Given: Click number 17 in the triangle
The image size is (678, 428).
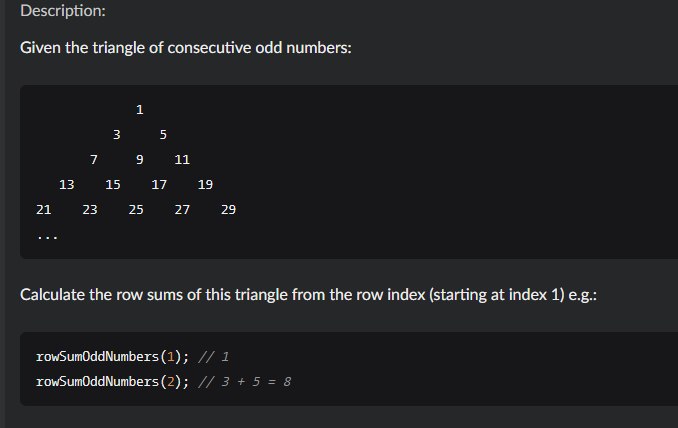Looking at the screenshot, I should click(x=159, y=184).
